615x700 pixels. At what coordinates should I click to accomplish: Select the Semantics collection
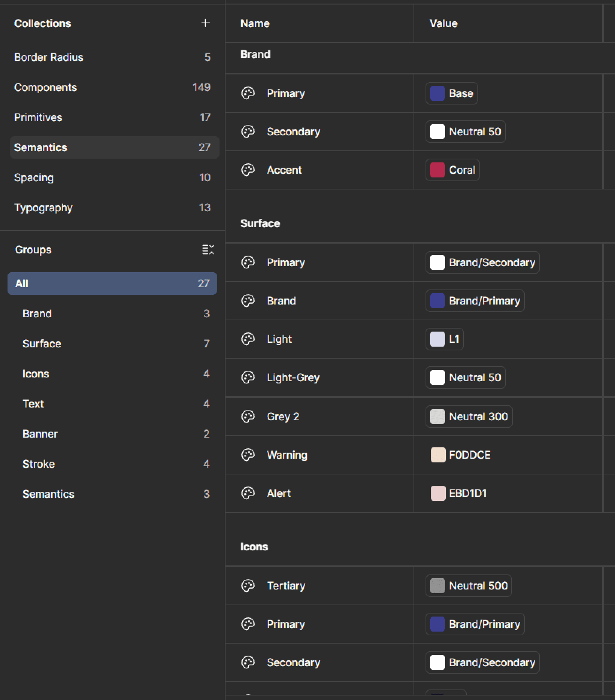pos(114,147)
